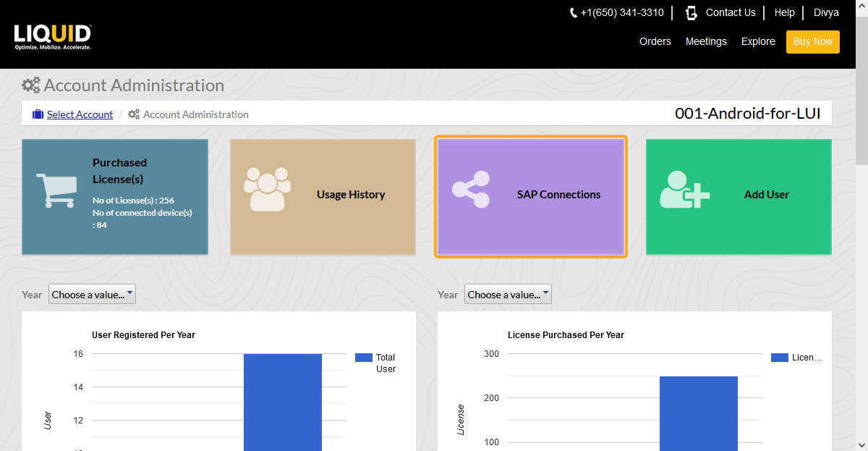Open the Meetings menu item
The height and width of the screenshot is (451, 868).
tap(706, 41)
